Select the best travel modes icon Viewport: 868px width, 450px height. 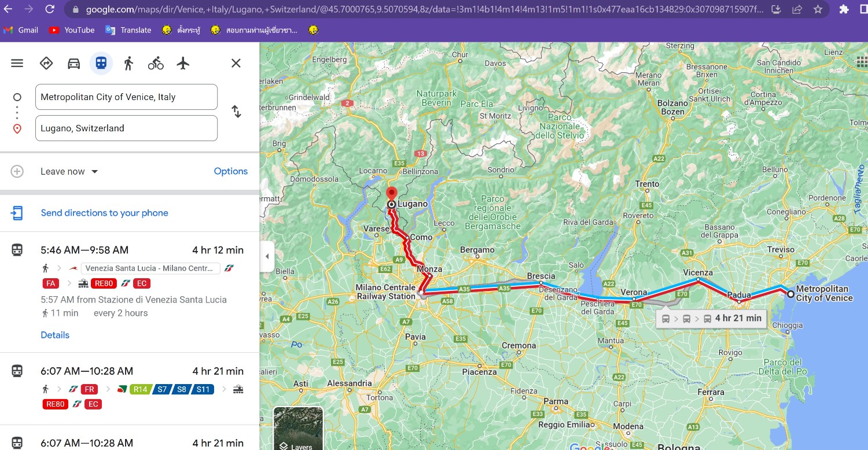pos(46,63)
